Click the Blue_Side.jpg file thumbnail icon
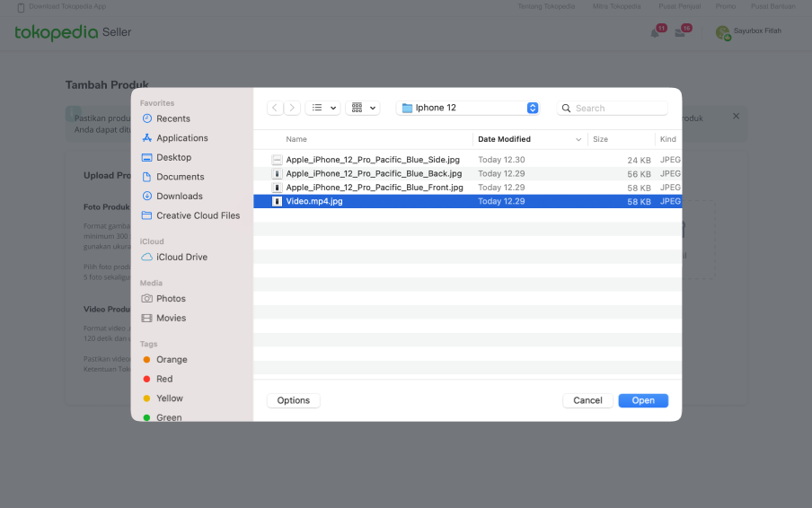Viewport: 812px width, 508px height. click(x=277, y=160)
